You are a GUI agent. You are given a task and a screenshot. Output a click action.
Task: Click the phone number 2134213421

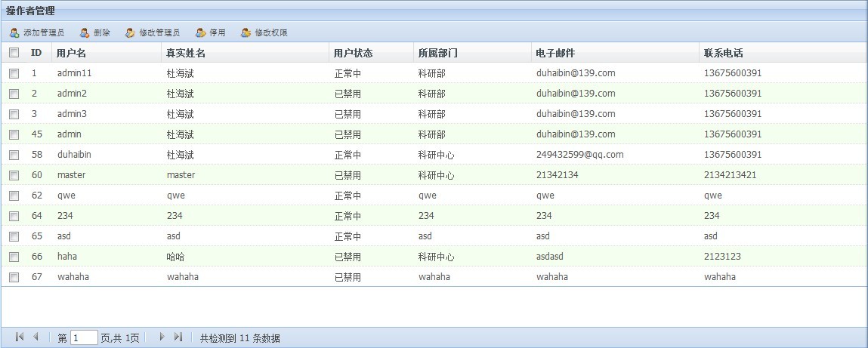731,175
